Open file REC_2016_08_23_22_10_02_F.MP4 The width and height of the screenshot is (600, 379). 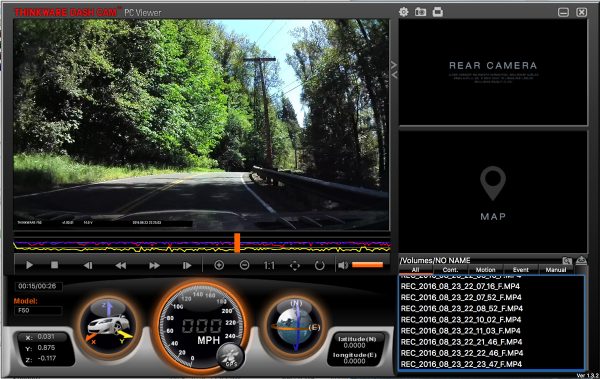pos(461,319)
